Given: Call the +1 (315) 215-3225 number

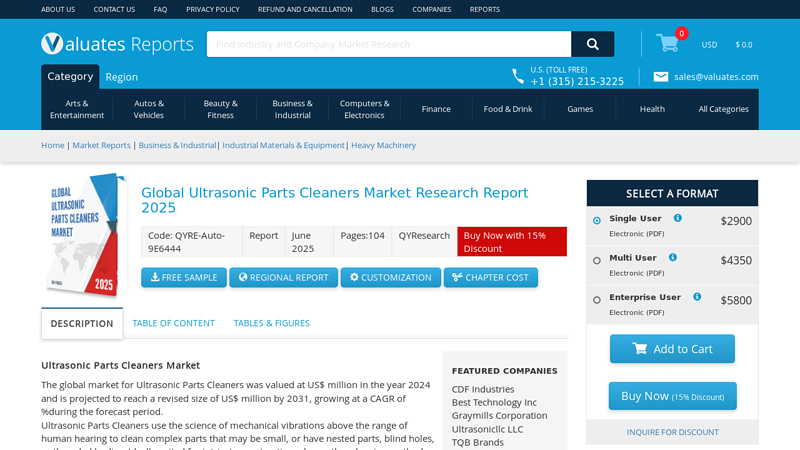Looking at the screenshot, I should coord(577,81).
